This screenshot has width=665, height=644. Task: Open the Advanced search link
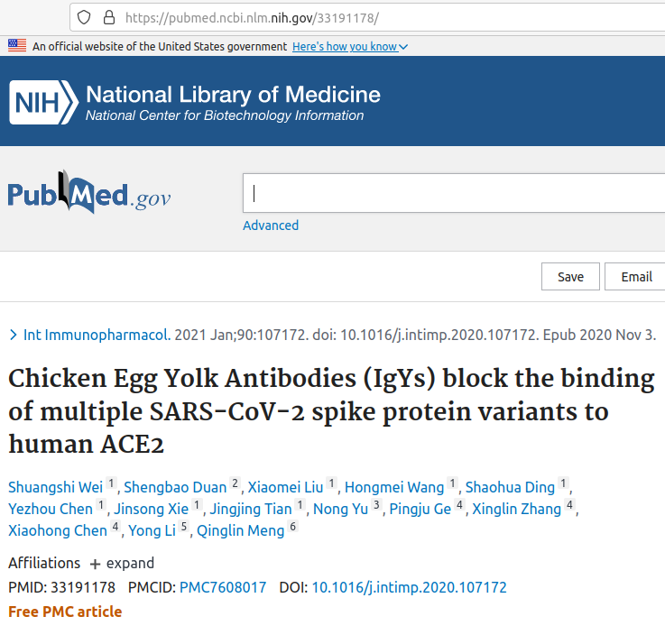[x=271, y=225]
